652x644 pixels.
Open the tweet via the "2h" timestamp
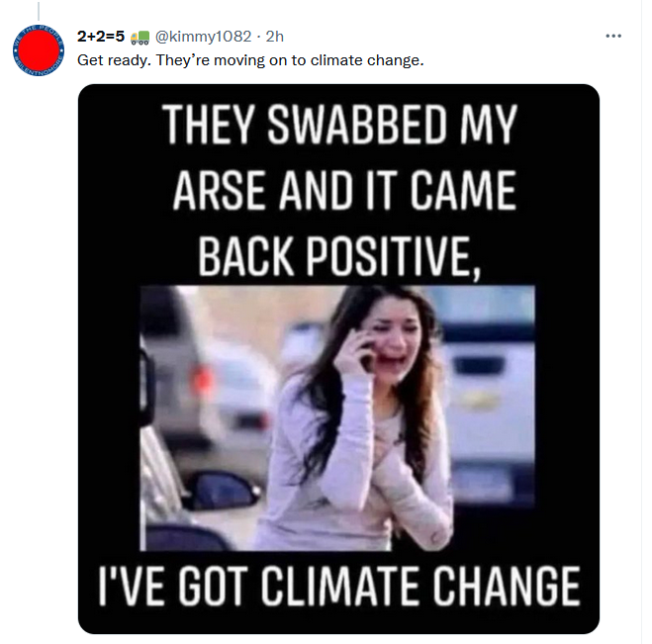(x=275, y=37)
